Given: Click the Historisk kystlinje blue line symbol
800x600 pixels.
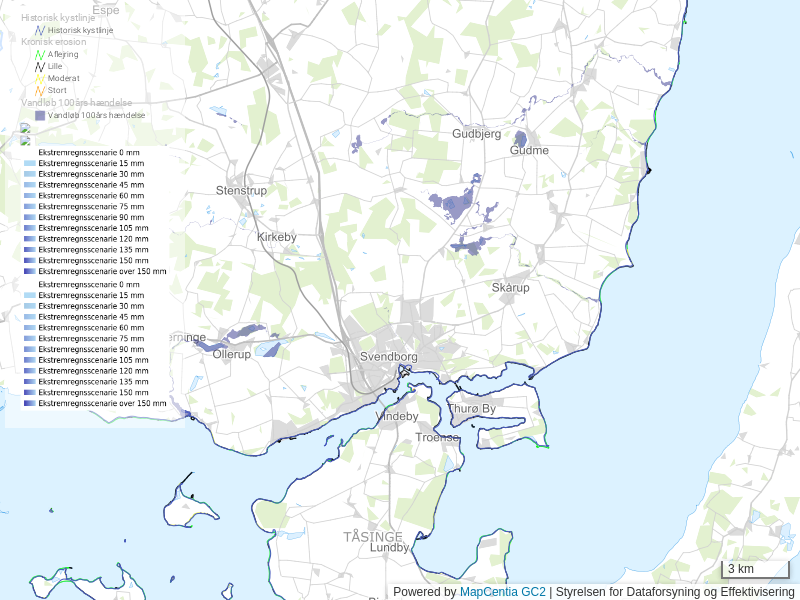Looking at the screenshot, I should tap(40, 31).
